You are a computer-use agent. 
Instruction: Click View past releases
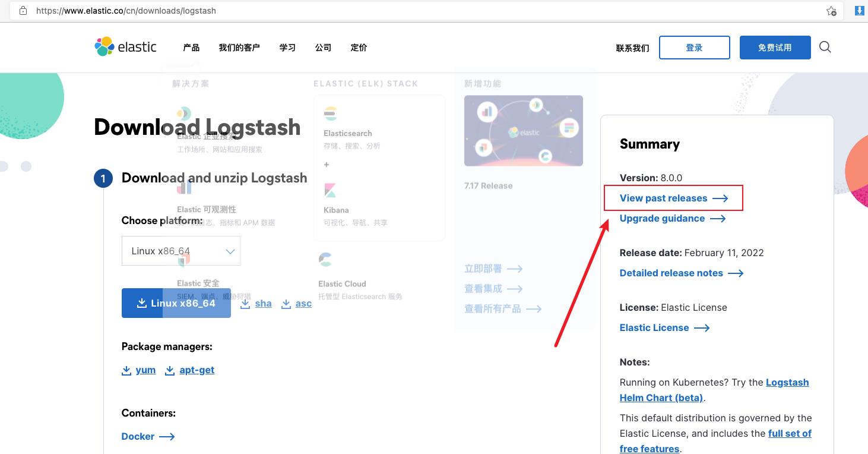click(x=674, y=198)
